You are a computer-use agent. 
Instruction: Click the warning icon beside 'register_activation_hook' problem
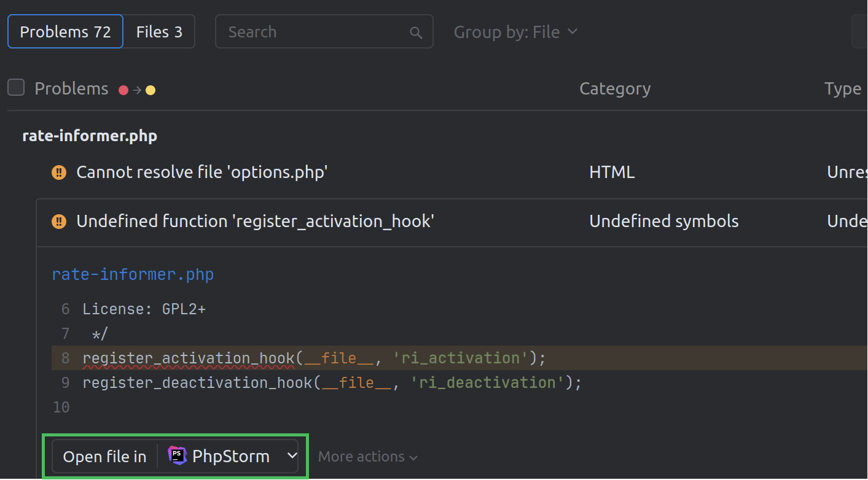(x=58, y=222)
